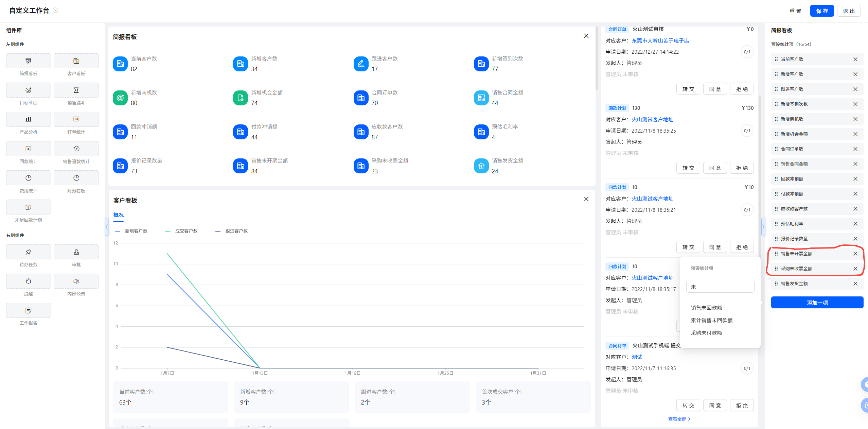Click the 添加一项 button
Image resolution: width=868 pixels, height=429 pixels.
pyautogui.click(x=817, y=303)
